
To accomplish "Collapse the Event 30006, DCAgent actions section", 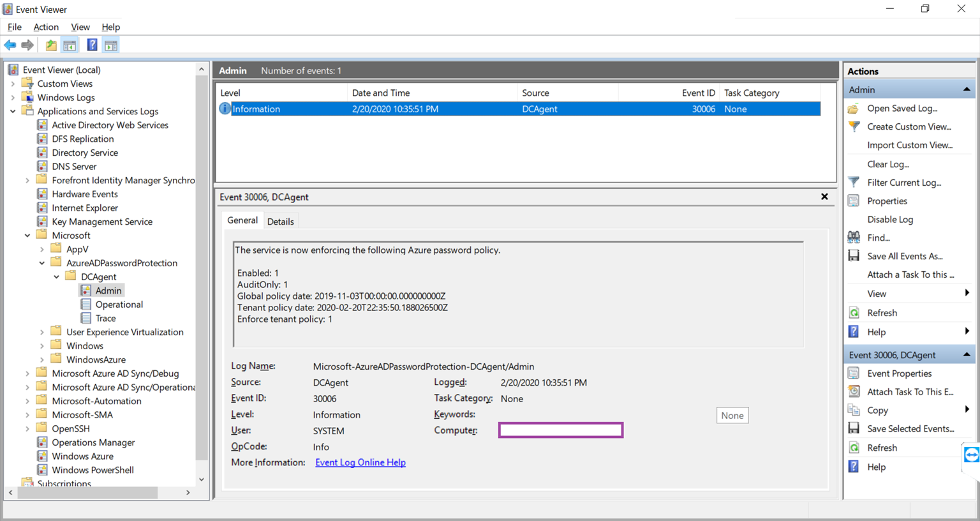I will (967, 354).
